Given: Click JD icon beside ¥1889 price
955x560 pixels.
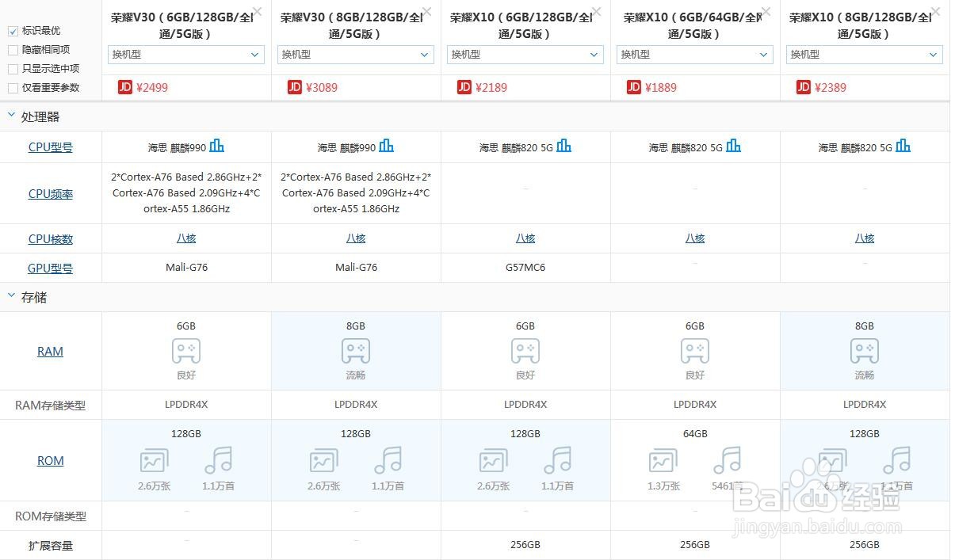Looking at the screenshot, I should pyautogui.click(x=634, y=87).
